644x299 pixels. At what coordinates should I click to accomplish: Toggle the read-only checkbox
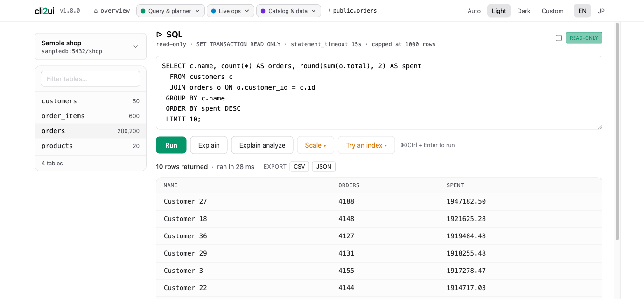559,38
